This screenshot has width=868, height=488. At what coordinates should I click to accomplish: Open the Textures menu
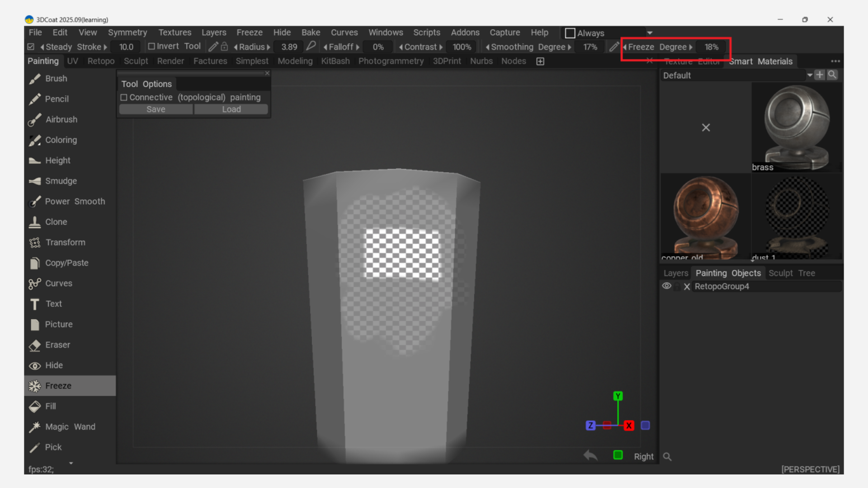coord(175,33)
